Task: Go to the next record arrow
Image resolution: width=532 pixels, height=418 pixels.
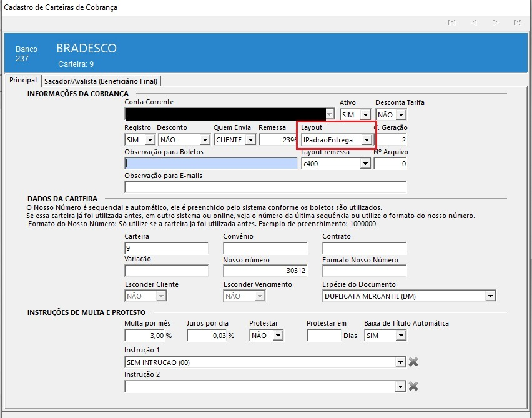Action: click(495, 22)
